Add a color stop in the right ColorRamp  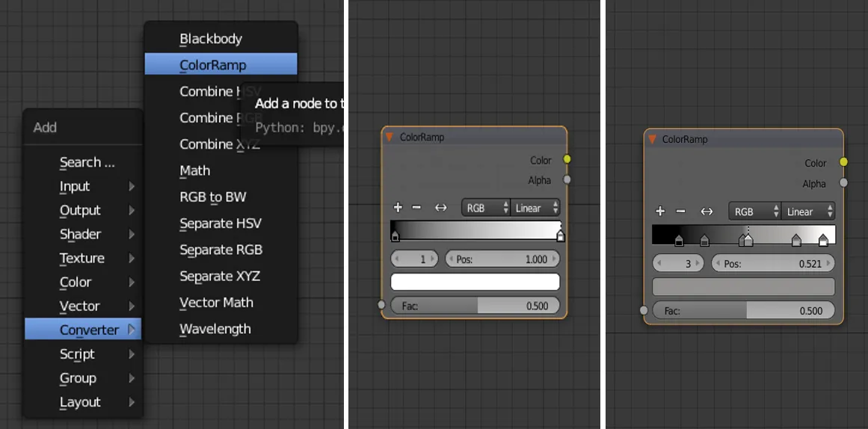[660, 211]
